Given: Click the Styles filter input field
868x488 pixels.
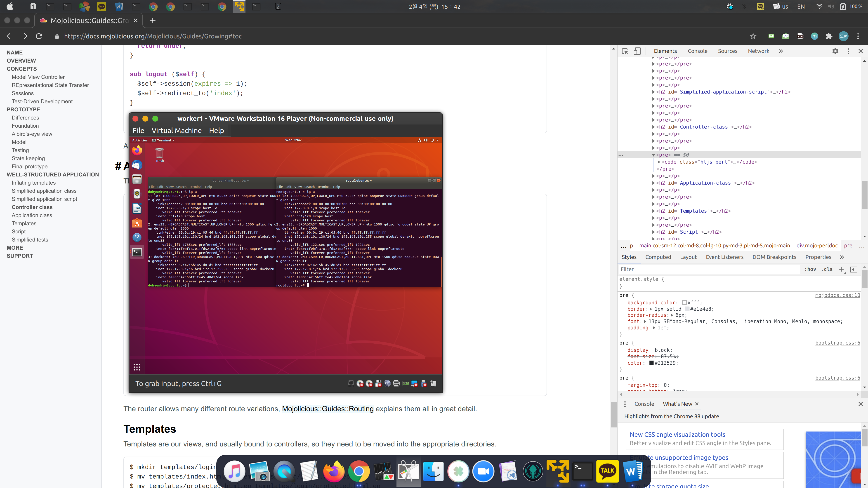Looking at the screenshot, I should pos(709,269).
